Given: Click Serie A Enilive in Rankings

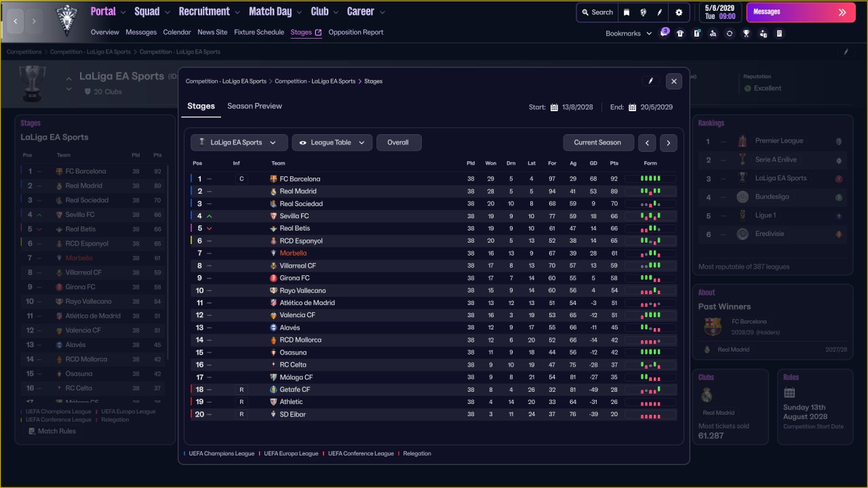Looking at the screenshot, I should [x=776, y=160].
